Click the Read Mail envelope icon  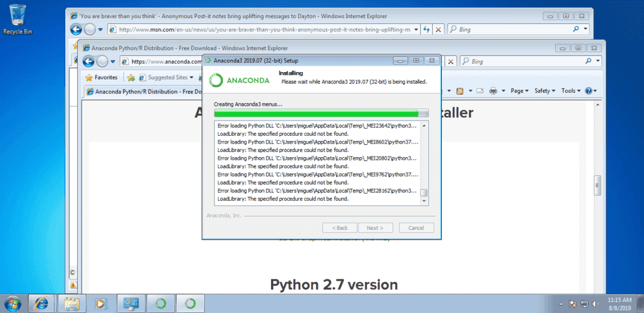(480, 91)
